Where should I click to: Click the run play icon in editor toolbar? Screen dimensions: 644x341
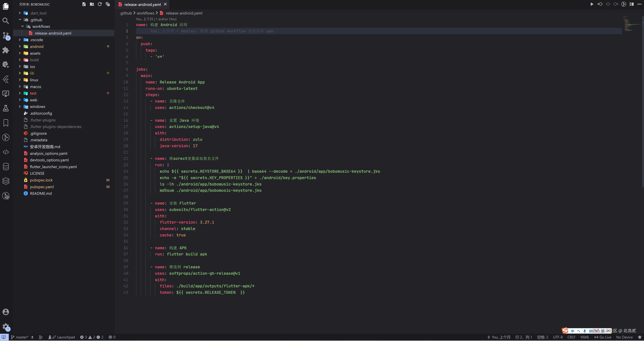click(x=592, y=4)
